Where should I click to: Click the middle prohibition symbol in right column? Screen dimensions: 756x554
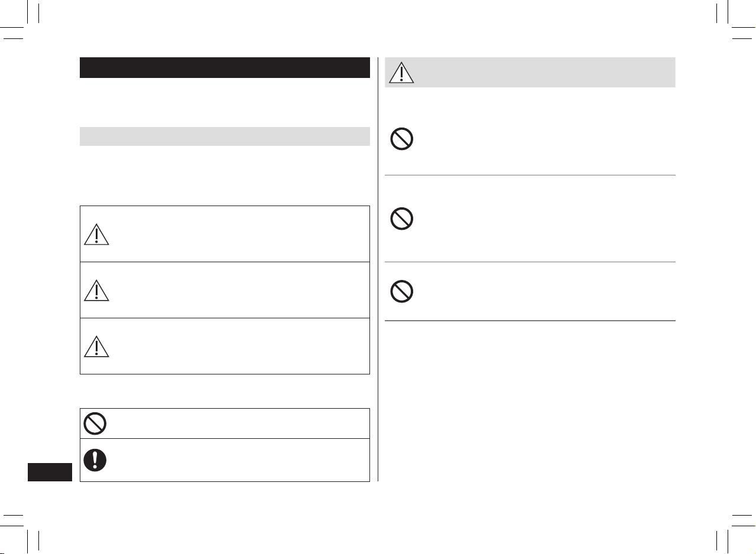click(402, 220)
